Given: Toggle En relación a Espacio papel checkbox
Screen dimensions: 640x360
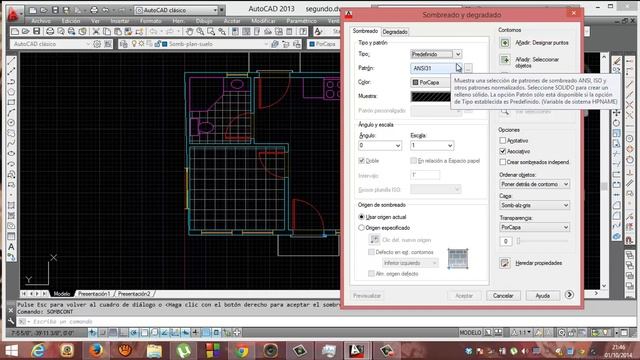Looking at the screenshot, I should tap(413, 161).
